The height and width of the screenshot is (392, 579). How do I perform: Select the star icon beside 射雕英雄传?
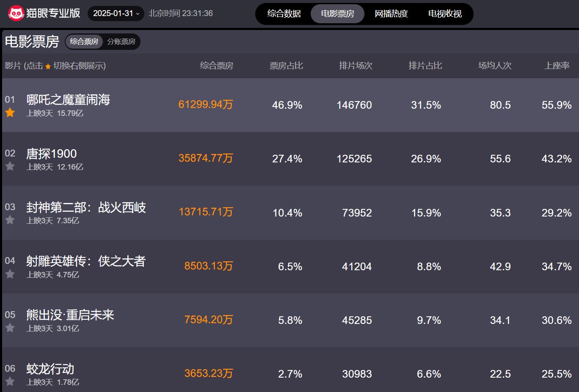tap(10, 274)
